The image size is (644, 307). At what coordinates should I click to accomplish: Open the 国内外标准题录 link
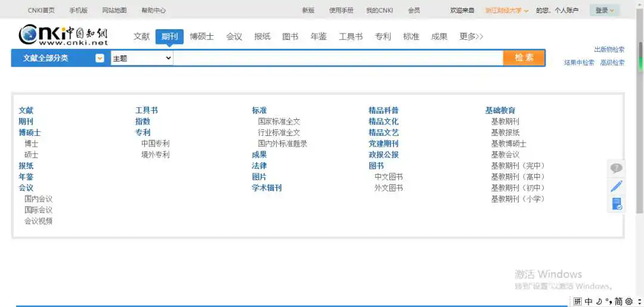click(283, 144)
